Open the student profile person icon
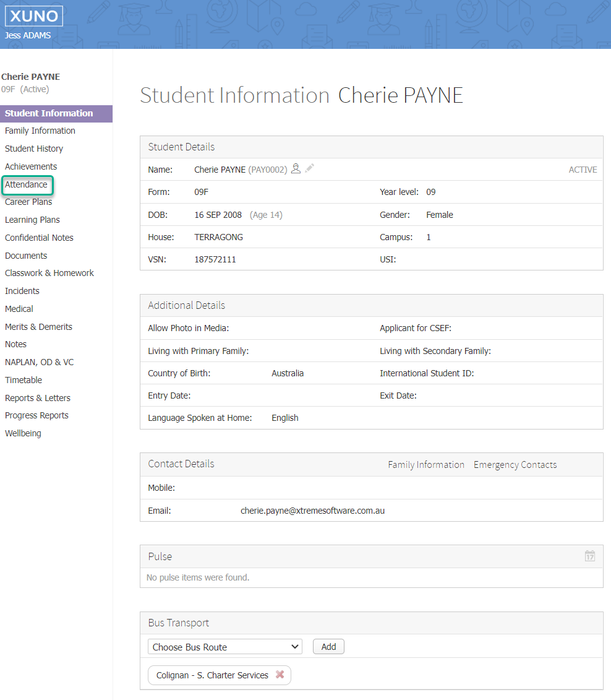This screenshot has height=700, width=611. click(296, 168)
